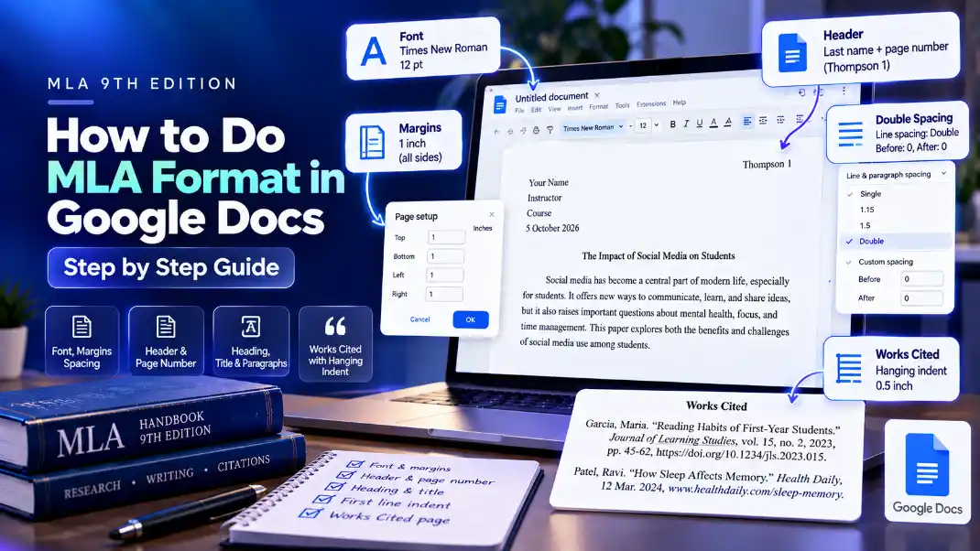Toggle underline formatting

(x=700, y=123)
